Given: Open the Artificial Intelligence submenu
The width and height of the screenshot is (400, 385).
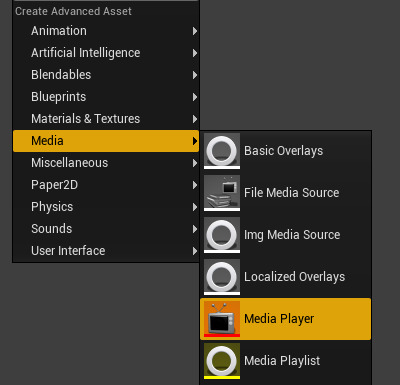Looking at the screenshot, I should pos(106,53).
